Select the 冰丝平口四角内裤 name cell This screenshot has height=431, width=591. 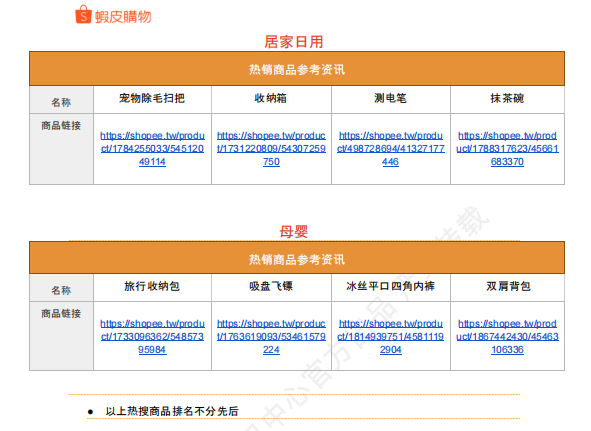(x=391, y=287)
